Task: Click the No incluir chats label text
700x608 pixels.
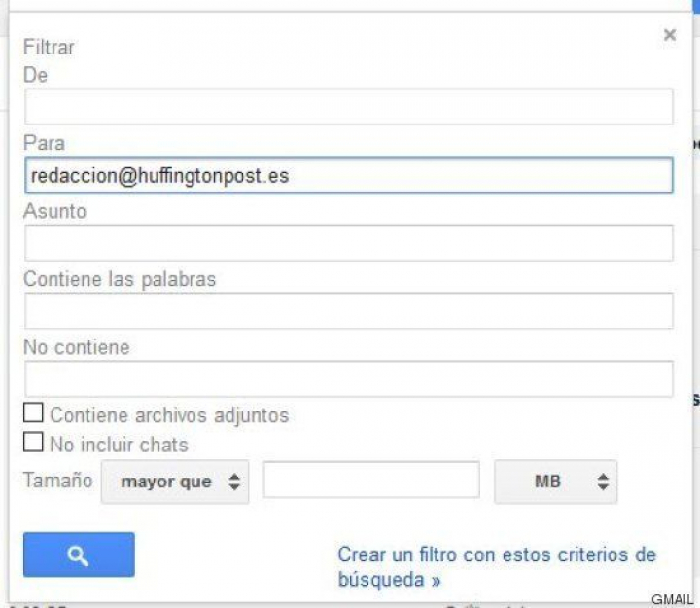Action: (x=119, y=446)
